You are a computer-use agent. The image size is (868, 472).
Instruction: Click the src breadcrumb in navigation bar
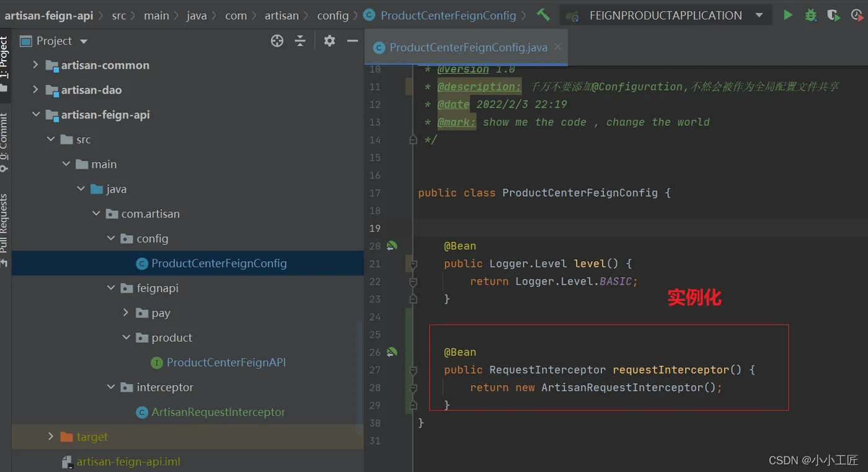pos(119,16)
